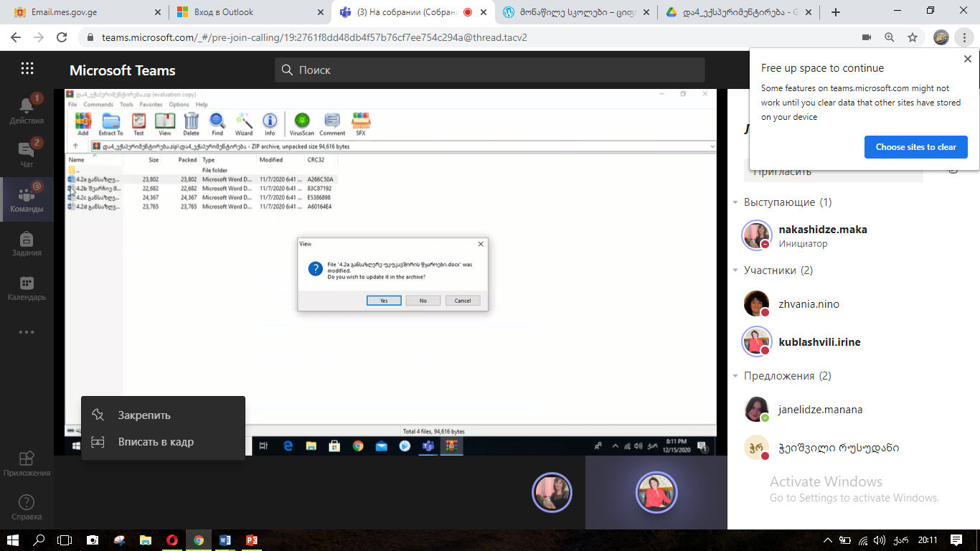Open PowerPoint from Windows taskbar
This screenshot has width=980, height=551.
click(252, 540)
